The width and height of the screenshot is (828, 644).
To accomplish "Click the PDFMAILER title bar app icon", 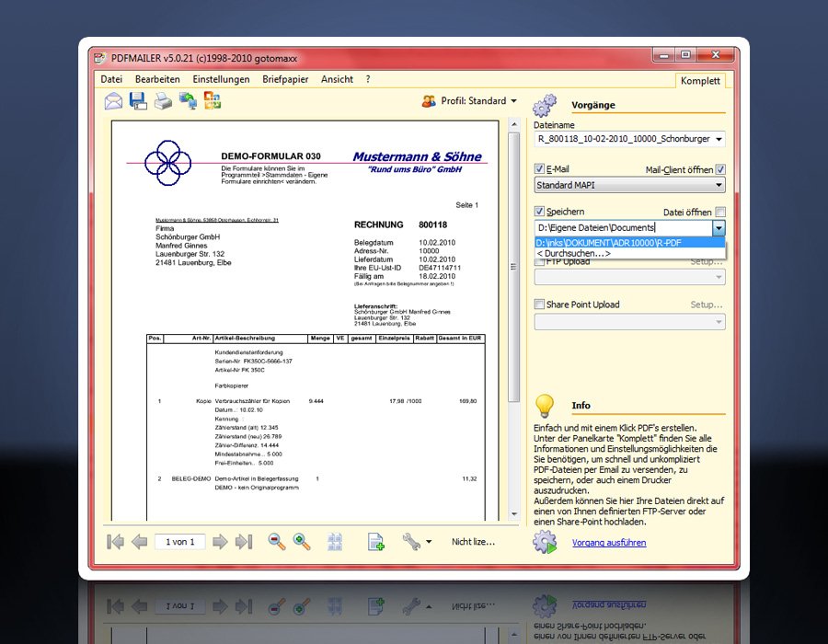I will (x=99, y=58).
